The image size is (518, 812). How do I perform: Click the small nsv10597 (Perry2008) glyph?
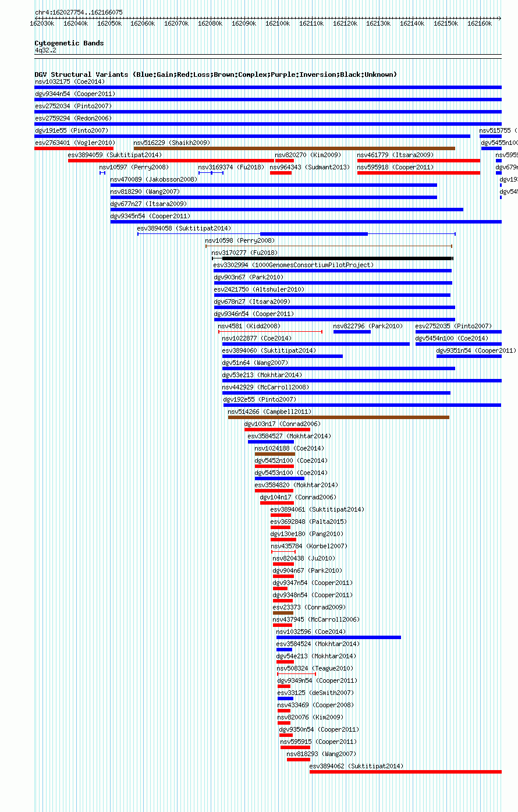tap(102, 173)
